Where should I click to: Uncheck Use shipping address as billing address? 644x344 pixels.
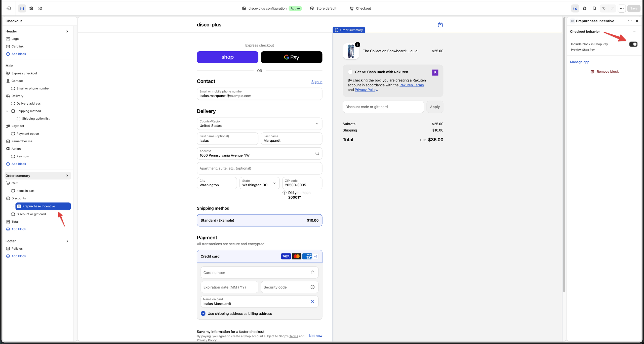click(x=203, y=313)
